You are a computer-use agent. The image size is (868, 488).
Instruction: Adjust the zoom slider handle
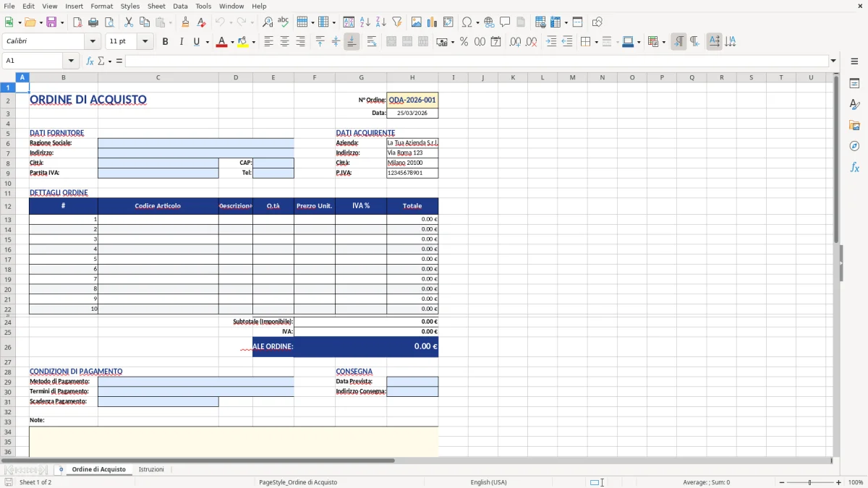click(x=810, y=482)
